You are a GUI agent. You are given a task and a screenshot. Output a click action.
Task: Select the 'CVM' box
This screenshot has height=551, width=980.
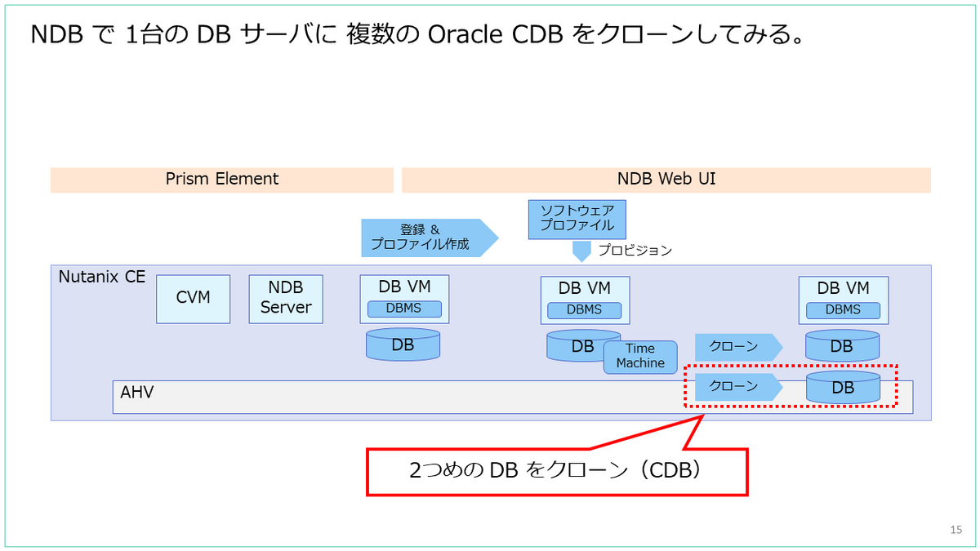(194, 299)
